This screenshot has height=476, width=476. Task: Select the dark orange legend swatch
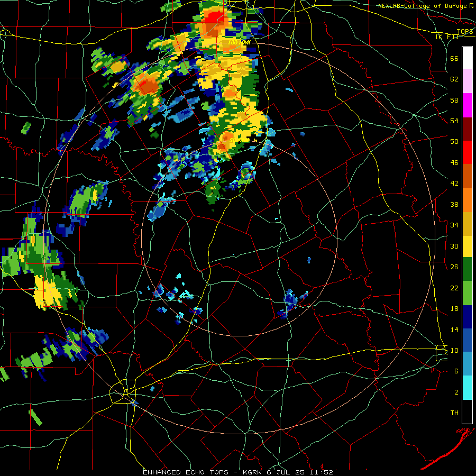(x=467, y=176)
